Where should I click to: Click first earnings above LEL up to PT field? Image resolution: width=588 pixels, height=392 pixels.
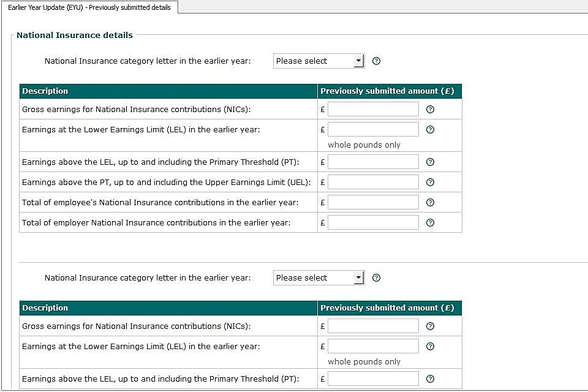[373, 162]
